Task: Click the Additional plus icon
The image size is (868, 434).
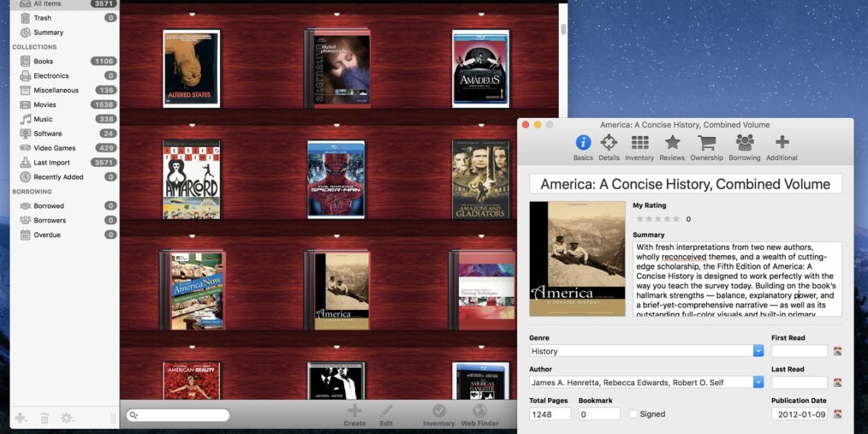Action: coord(782,142)
